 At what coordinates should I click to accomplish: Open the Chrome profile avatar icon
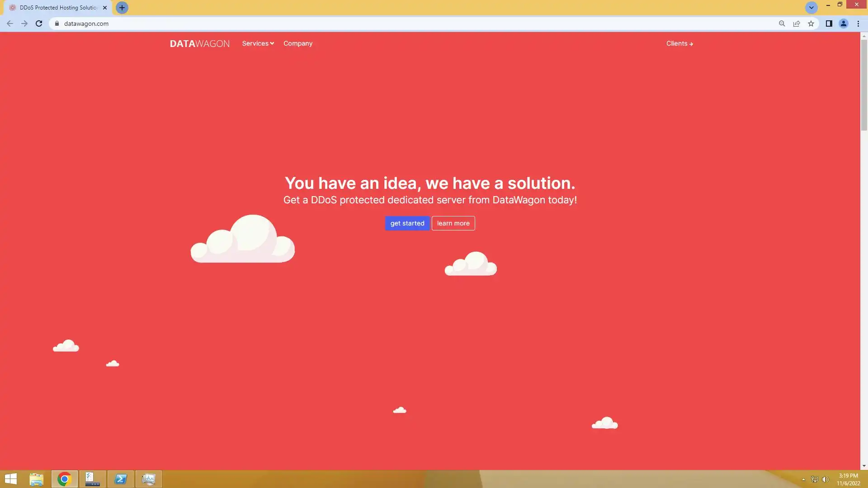click(843, 23)
